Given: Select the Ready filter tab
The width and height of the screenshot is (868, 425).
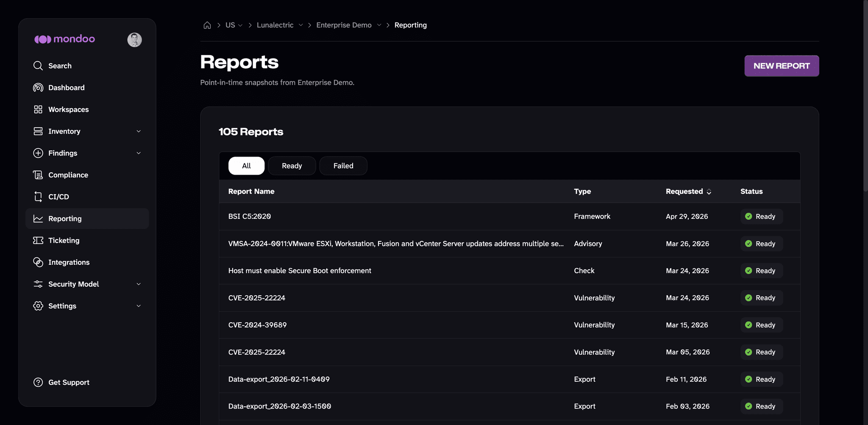Looking at the screenshot, I should pyautogui.click(x=292, y=166).
